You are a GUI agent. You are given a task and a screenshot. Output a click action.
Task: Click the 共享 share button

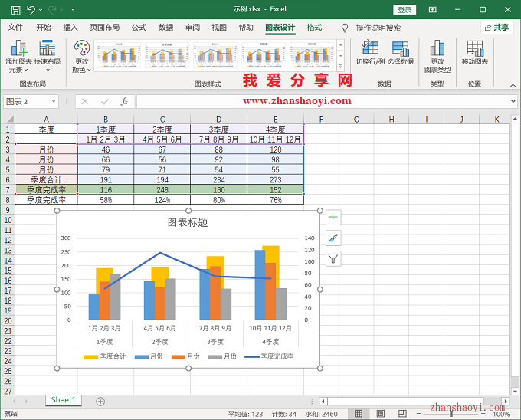(x=496, y=28)
